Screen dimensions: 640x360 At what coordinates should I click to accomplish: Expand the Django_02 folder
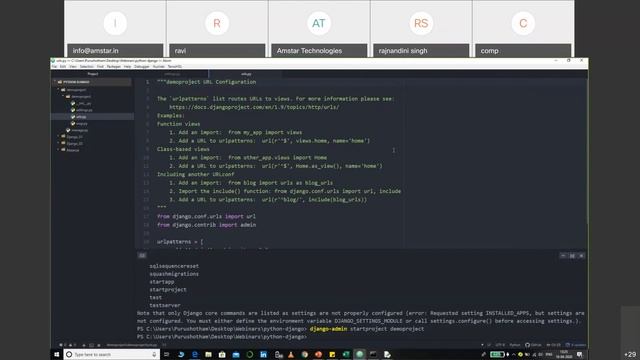click(74, 143)
